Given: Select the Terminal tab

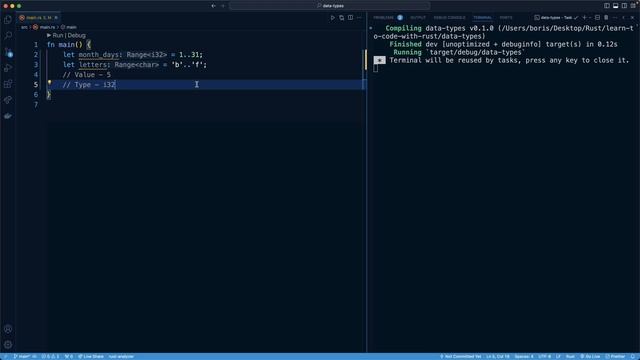Looking at the screenshot, I should point(482,18).
